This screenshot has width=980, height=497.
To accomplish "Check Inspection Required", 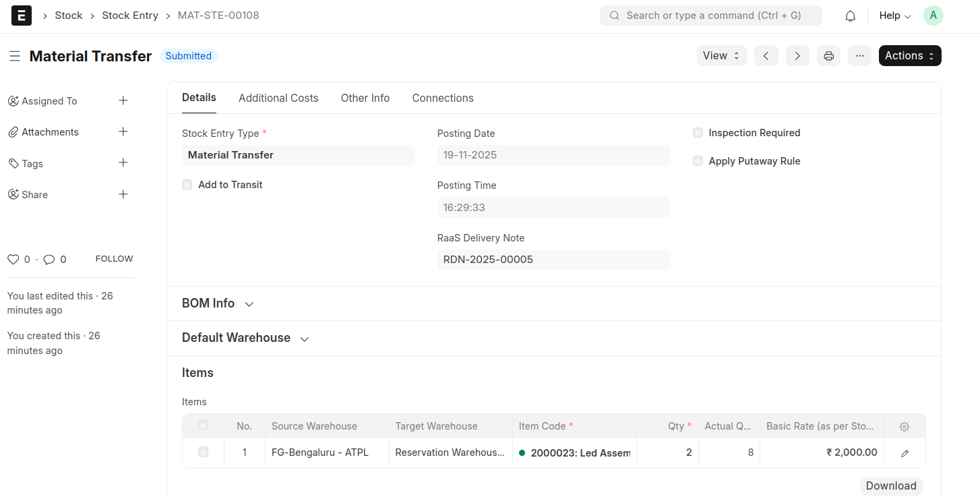I will (698, 132).
